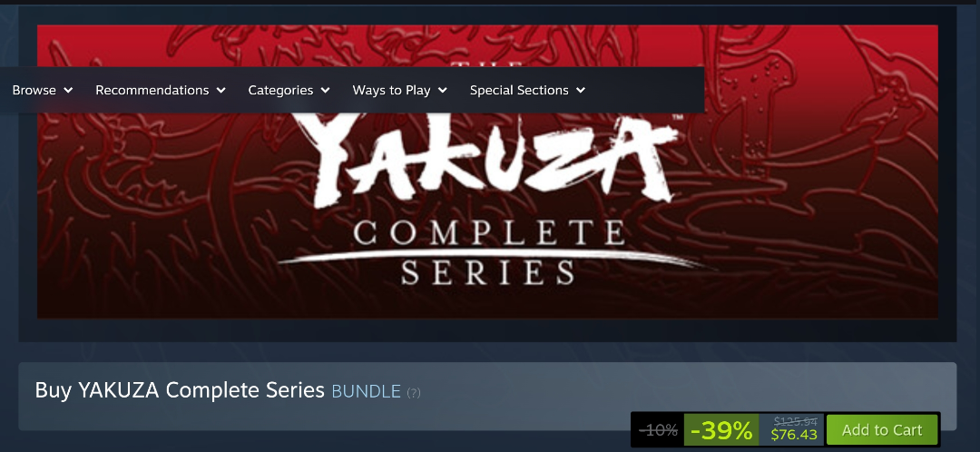Viewport: 980px width, 452px height.
Task: Click the $76.43 discounted price
Action: pos(794,435)
